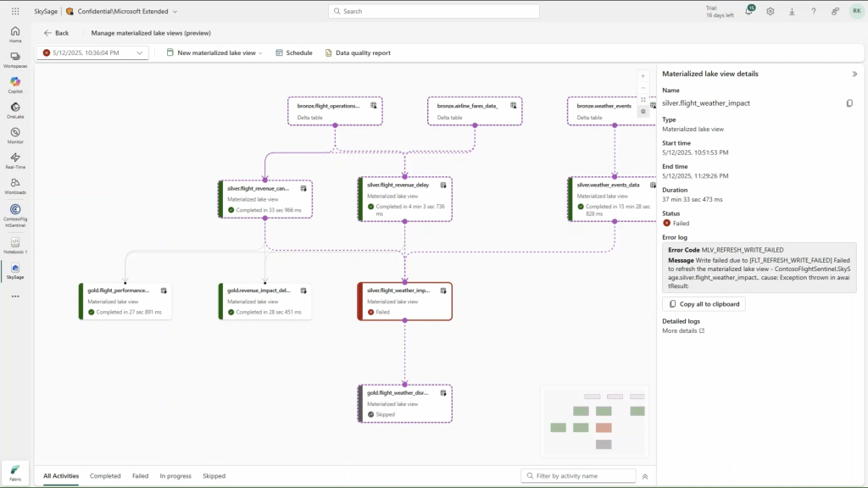Click the Failed status in the details panel

(676, 224)
